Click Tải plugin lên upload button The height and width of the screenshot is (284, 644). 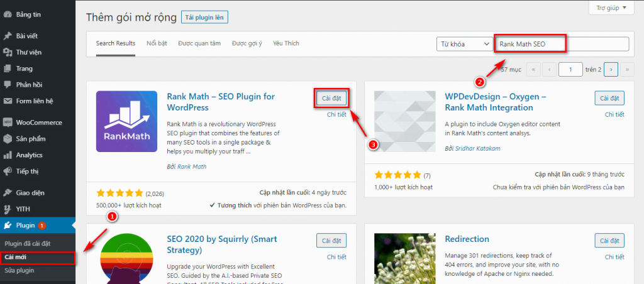[204, 18]
